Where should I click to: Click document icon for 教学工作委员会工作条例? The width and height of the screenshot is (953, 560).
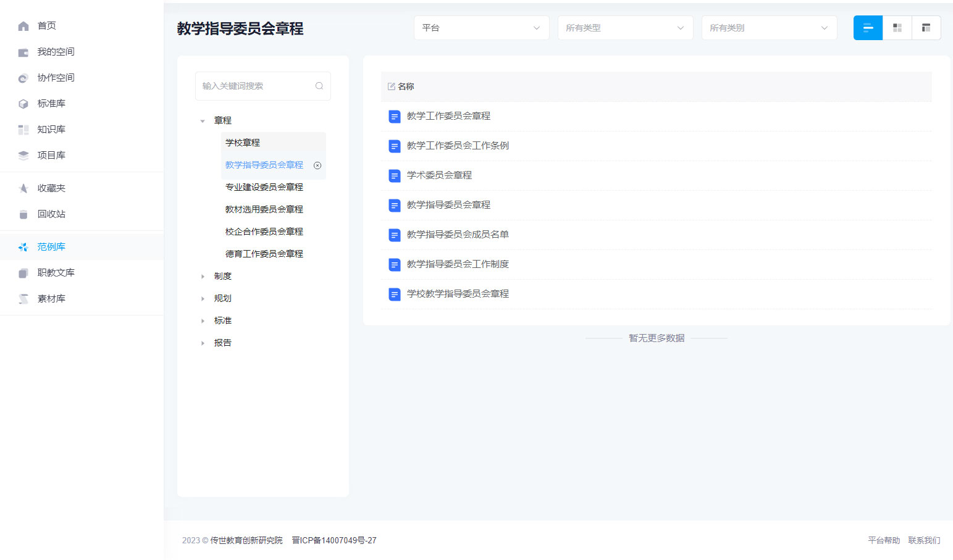tap(394, 146)
